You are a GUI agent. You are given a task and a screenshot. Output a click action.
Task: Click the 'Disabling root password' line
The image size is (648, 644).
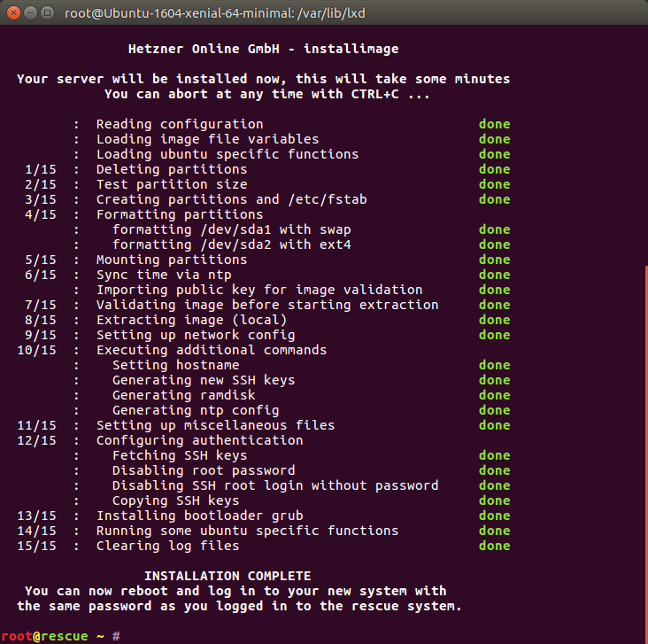click(x=204, y=470)
